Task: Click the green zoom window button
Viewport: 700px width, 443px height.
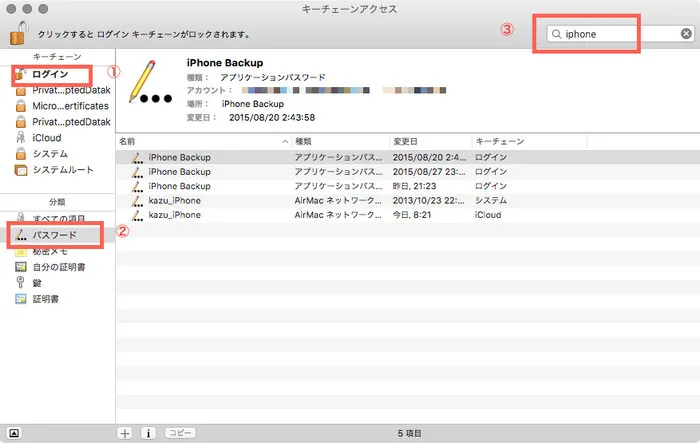Action: [43, 9]
